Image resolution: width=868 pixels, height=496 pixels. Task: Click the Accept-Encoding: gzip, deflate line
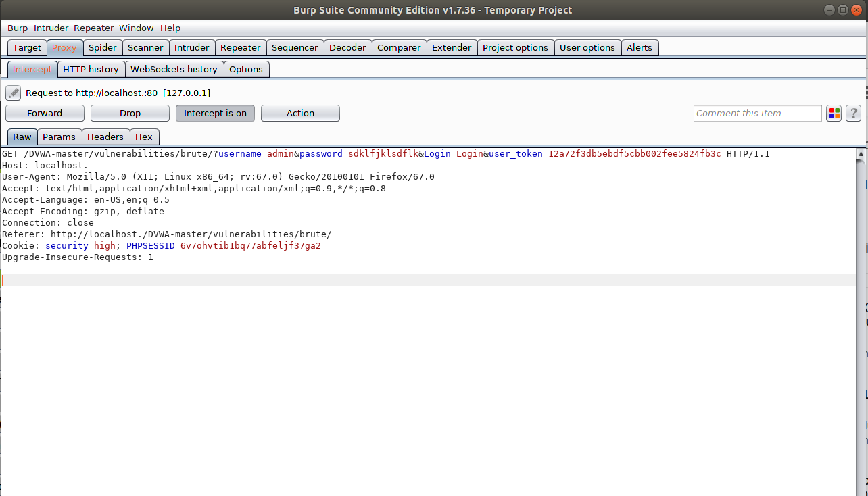[83, 212]
